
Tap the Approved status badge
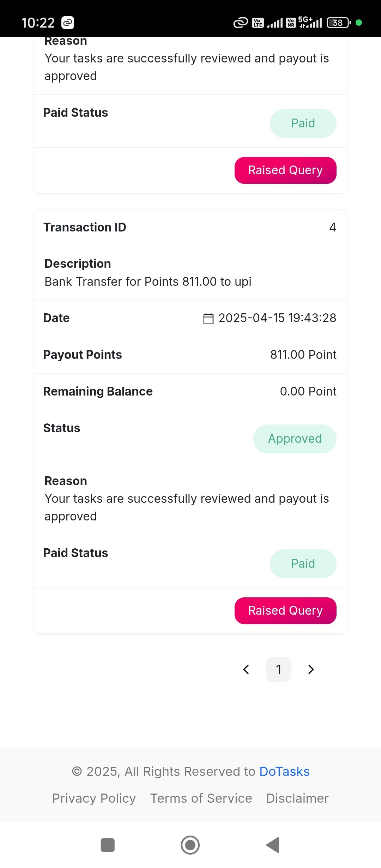tap(295, 439)
